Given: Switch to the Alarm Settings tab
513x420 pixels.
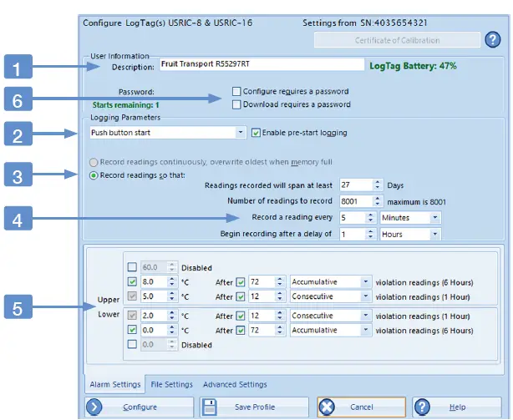Looking at the screenshot, I should pos(115,384).
